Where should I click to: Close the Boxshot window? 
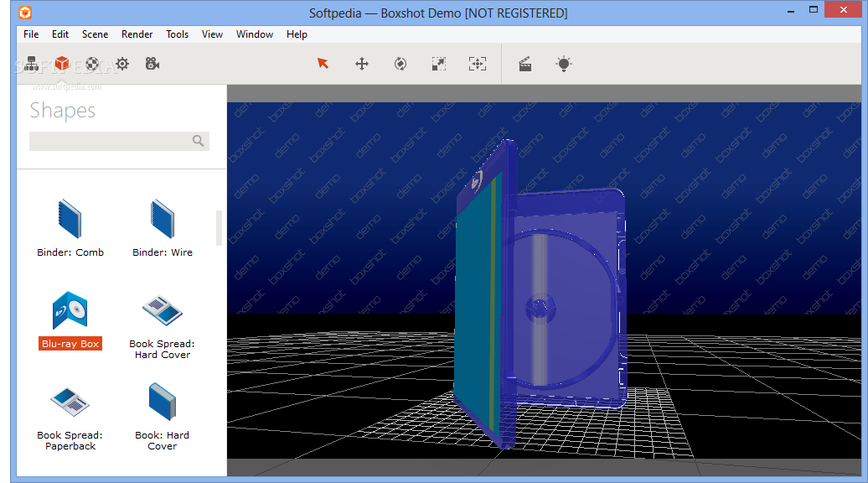point(844,9)
